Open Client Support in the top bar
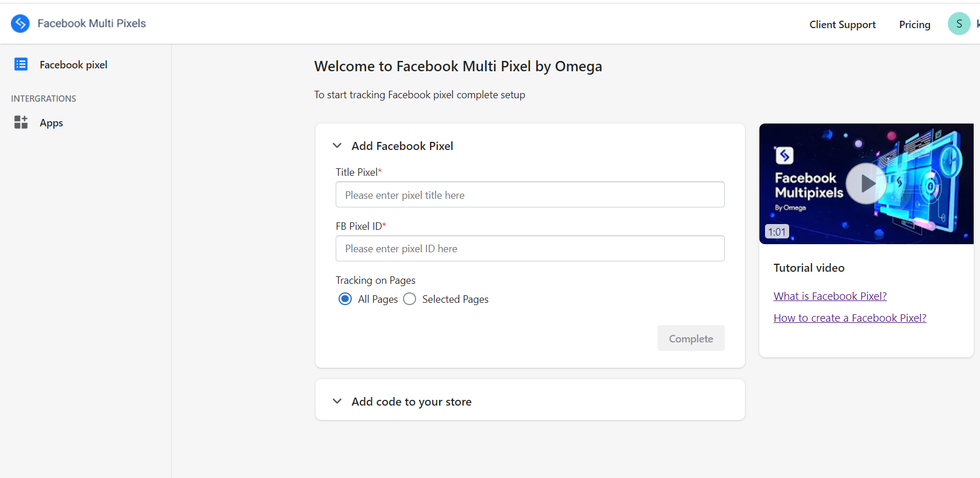This screenshot has height=478, width=980. (843, 25)
